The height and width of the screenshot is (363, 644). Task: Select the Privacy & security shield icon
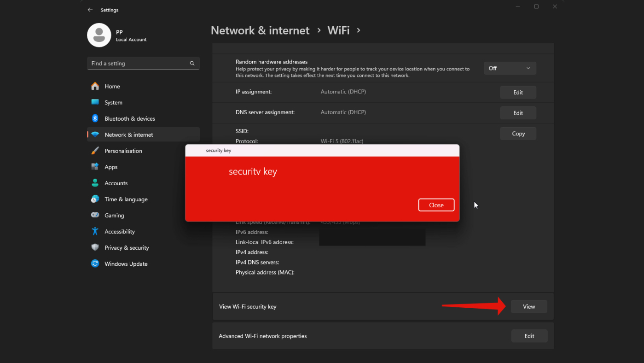(x=96, y=247)
